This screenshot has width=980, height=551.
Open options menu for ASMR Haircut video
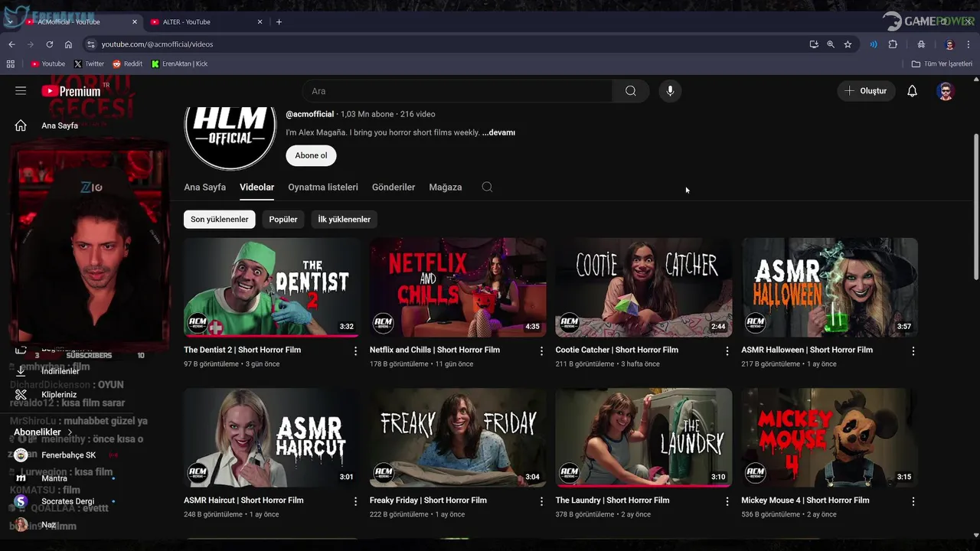point(355,501)
